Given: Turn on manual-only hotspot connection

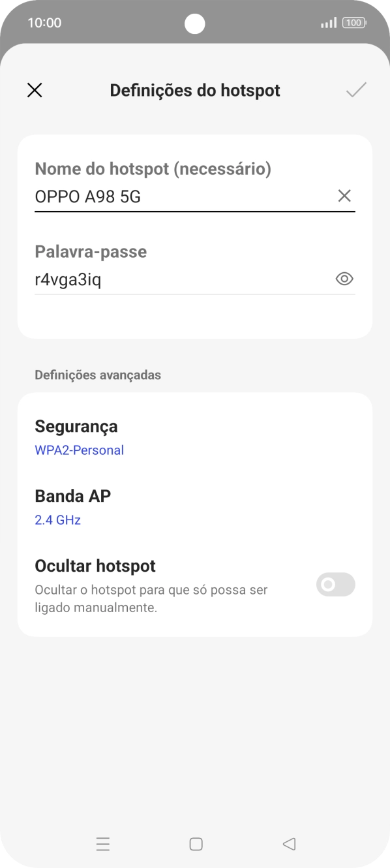Looking at the screenshot, I should [x=335, y=584].
